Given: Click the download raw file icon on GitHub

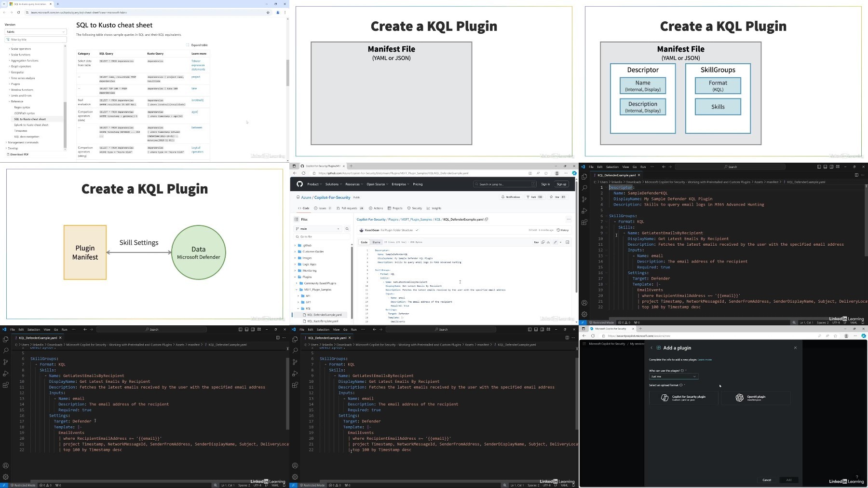Looking at the screenshot, I should pos(548,242).
